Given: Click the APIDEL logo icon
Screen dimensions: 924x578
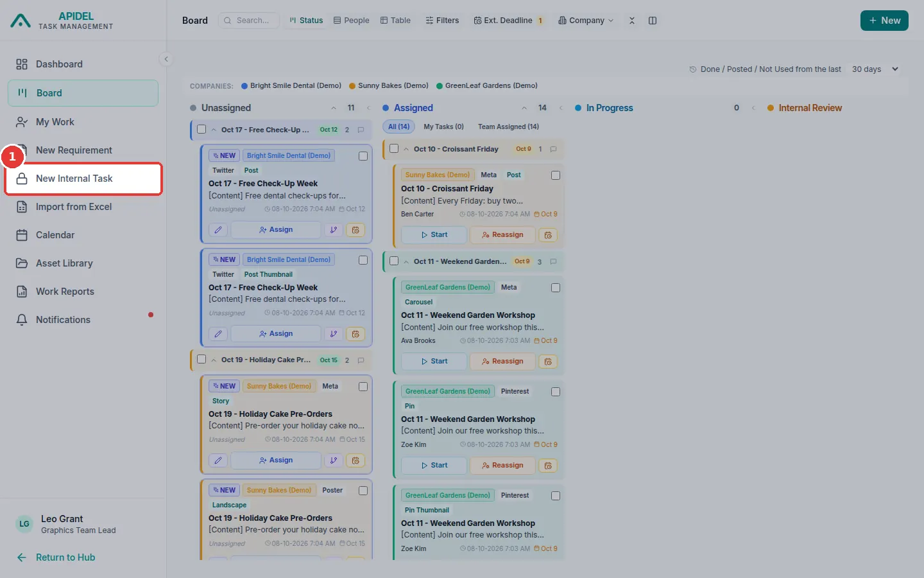Looking at the screenshot, I should [x=21, y=21].
